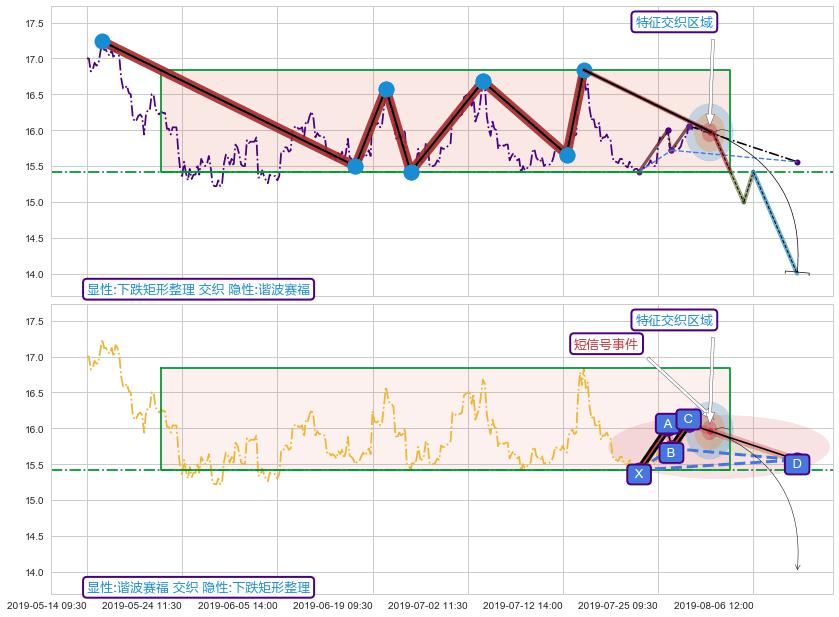
Task: Click the X point label in lower chart
Action: (x=639, y=474)
